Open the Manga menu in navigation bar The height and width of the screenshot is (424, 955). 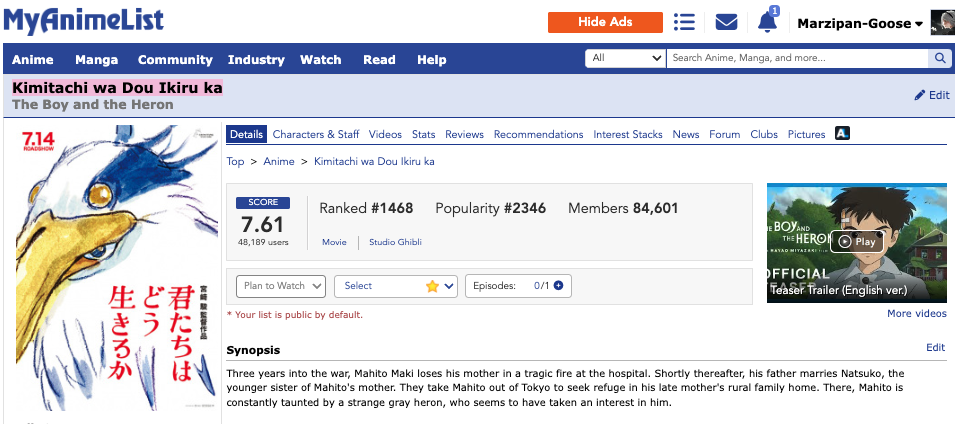[96, 60]
